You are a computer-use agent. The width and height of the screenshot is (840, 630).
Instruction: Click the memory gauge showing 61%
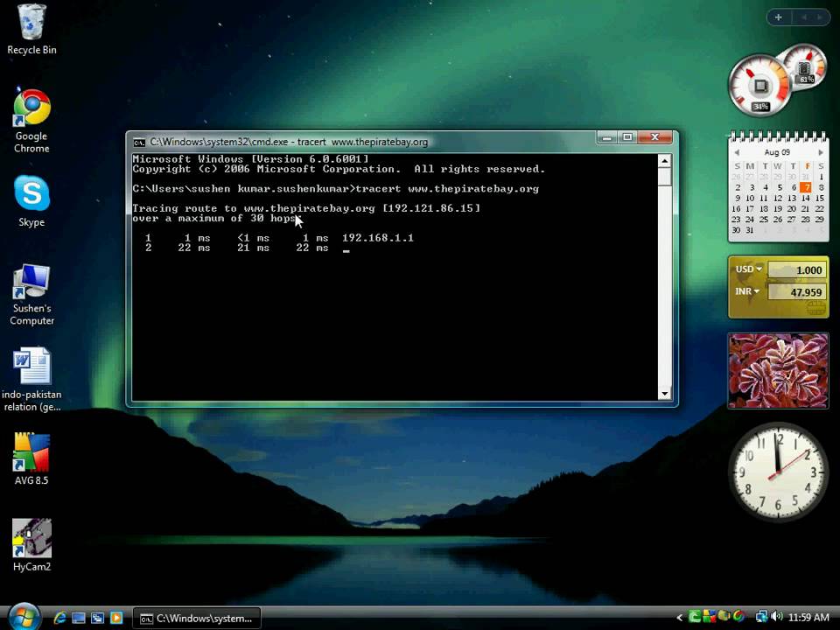(803, 67)
